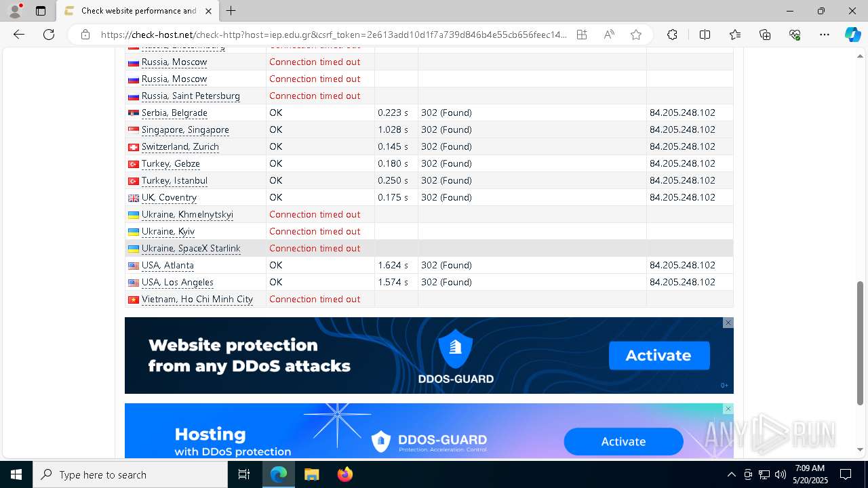868x488 pixels.
Task: Open the Ukraine, Khmelnytskyi node link
Action: coord(187,214)
